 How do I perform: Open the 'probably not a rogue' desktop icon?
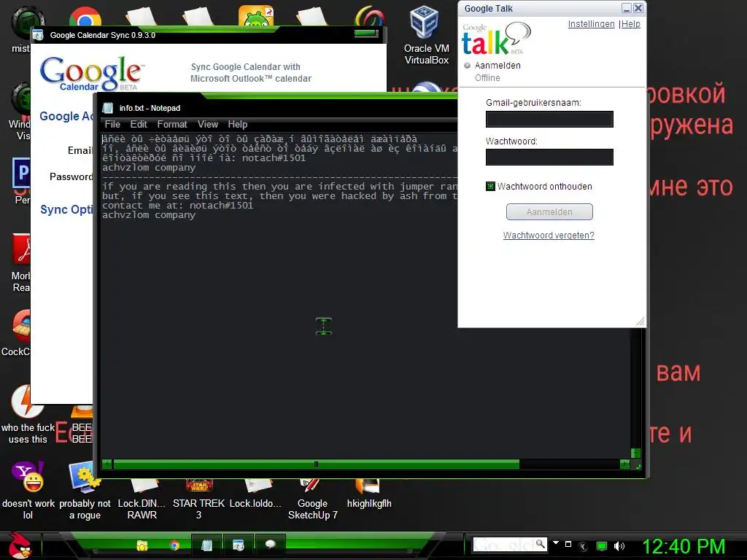(x=85, y=491)
